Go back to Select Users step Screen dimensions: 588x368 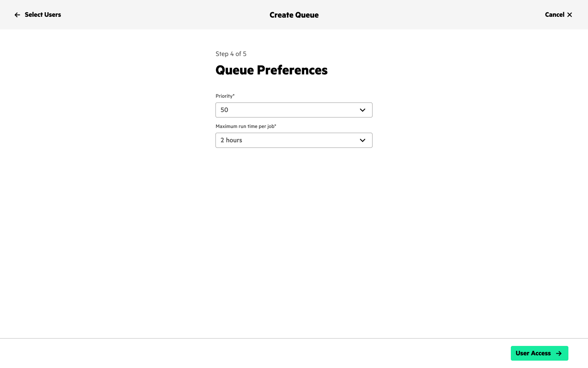[x=38, y=15]
